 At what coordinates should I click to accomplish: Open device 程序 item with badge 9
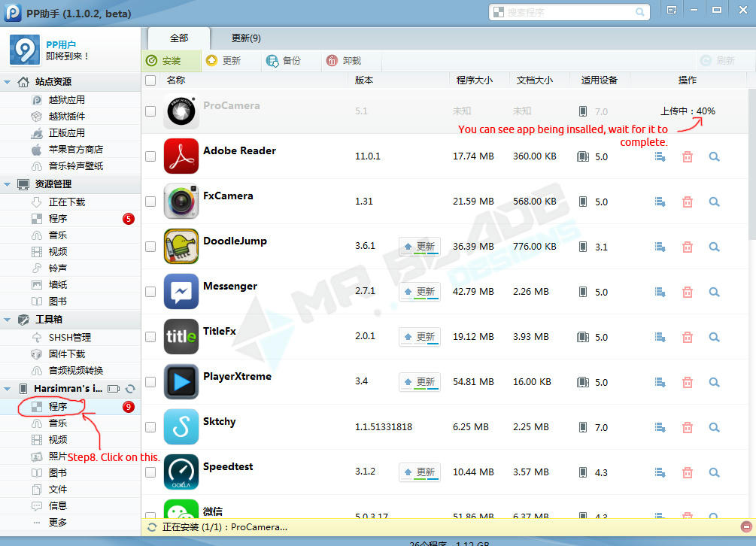click(x=71, y=407)
